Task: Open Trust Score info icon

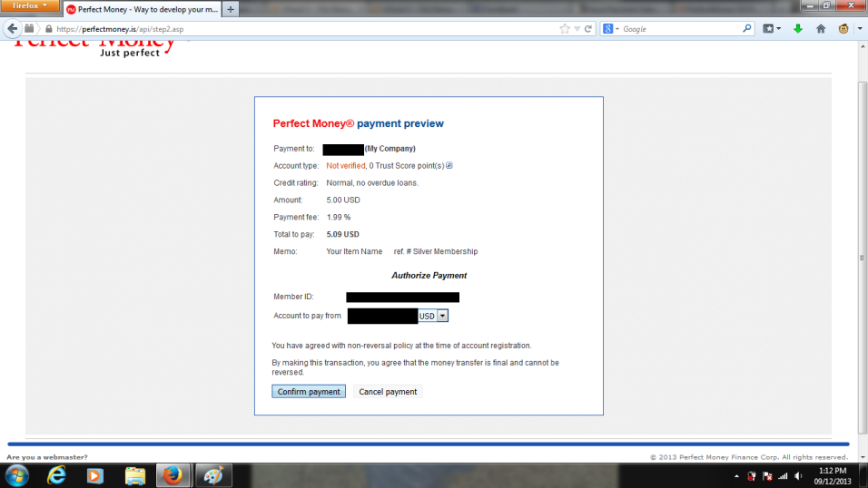Action: pyautogui.click(x=449, y=165)
